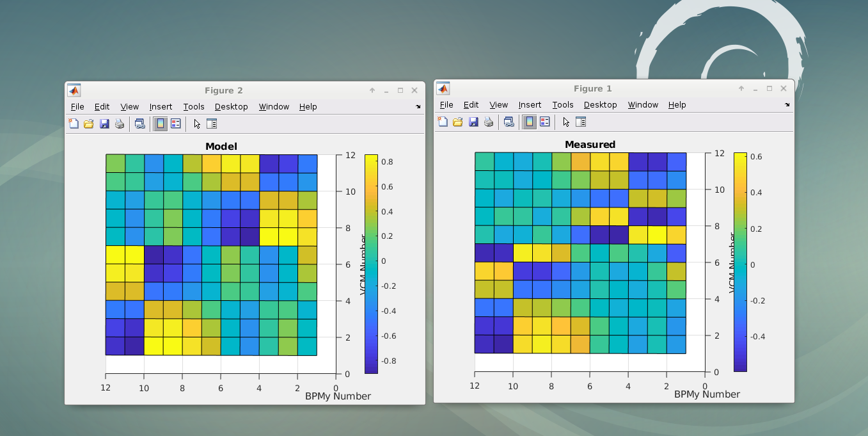This screenshot has width=868, height=436.
Task: Select the Edit Plot arrow in Figure 1
Action: pyautogui.click(x=565, y=122)
